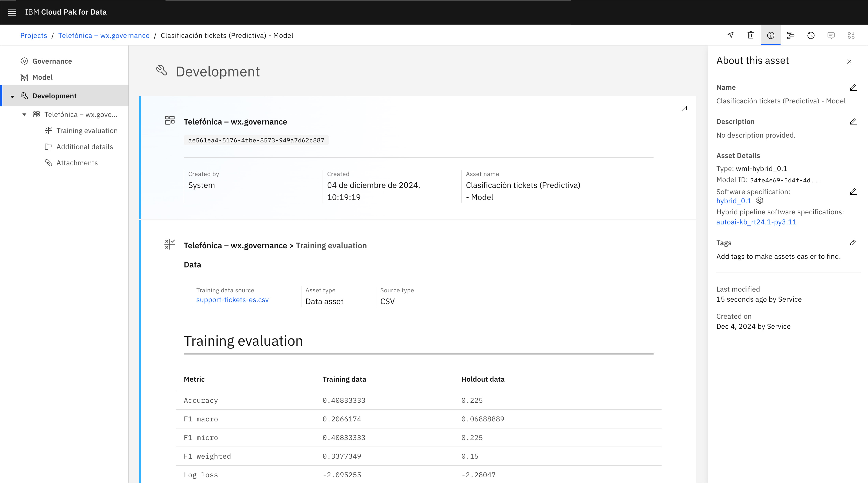The image size is (868, 483).
Task: Open project card via arrow icon
Action: click(x=684, y=108)
